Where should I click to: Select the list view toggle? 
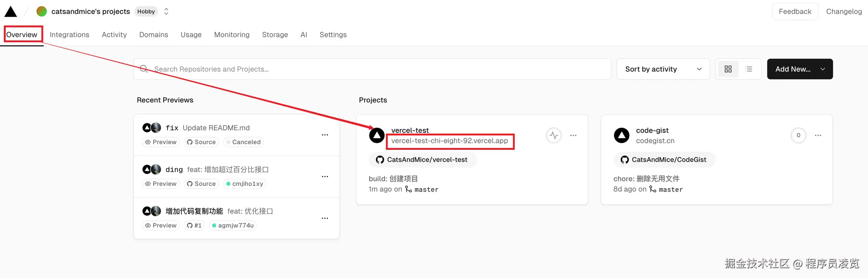(749, 69)
